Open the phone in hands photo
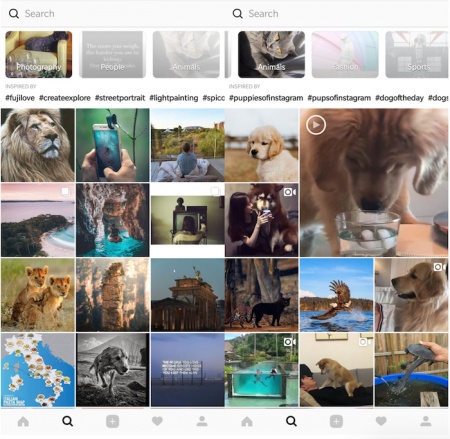Viewport: 450px width, 439px height. 113,145
